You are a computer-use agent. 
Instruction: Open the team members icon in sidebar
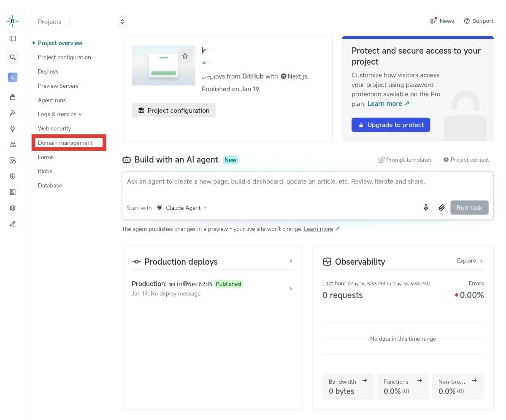point(13,145)
